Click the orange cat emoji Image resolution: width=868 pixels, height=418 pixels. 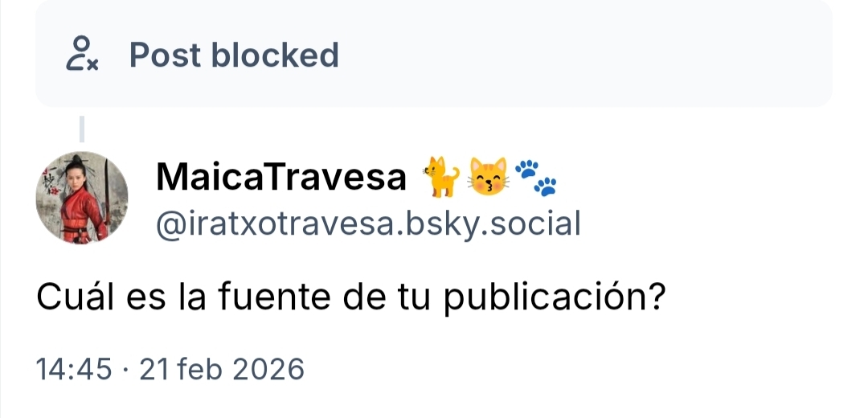[x=441, y=177]
